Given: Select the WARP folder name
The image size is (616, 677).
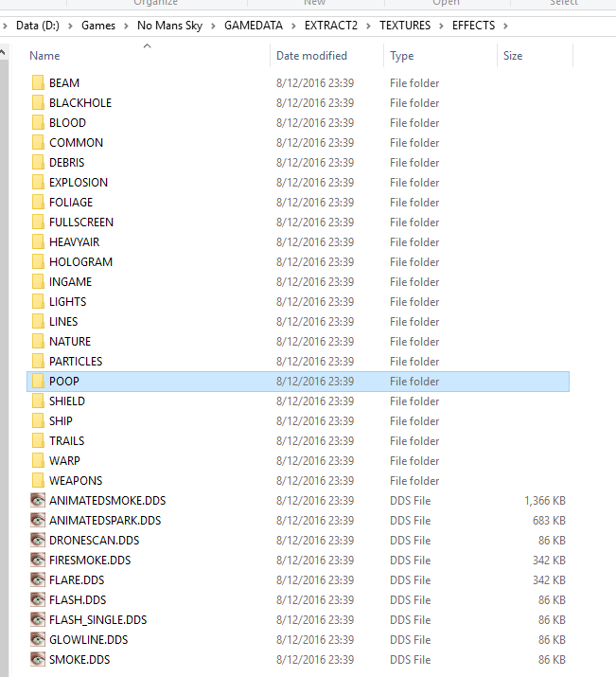Looking at the screenshot, I should coord(64,461).
